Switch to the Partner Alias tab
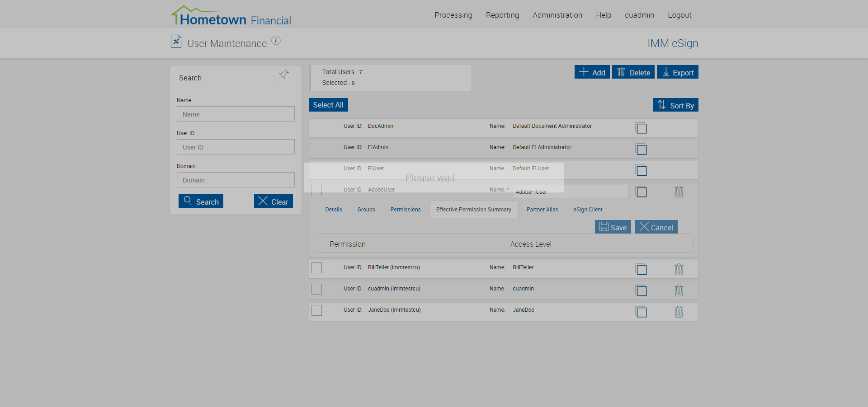The height and width of the screenshot is (407, 868). pos(542,210)
